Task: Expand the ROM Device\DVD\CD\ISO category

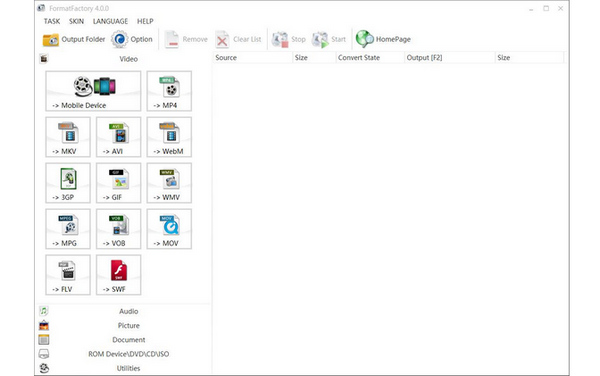Action: [x=124, y=354]
